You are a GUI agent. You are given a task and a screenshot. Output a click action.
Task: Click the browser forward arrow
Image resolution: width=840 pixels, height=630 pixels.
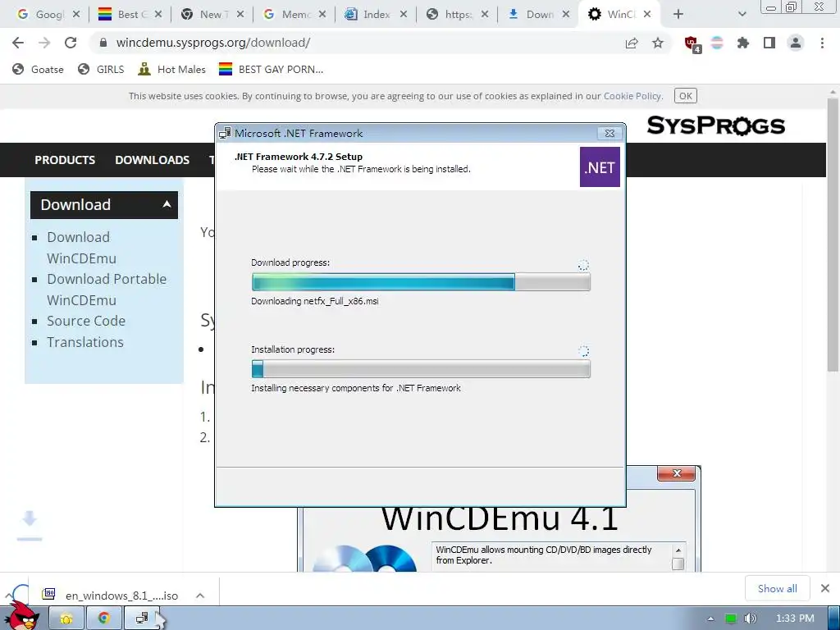[44, 43]
